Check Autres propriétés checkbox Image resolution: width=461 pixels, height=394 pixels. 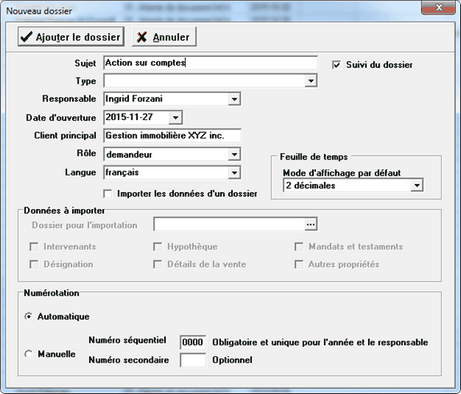[x=299, y=264]
